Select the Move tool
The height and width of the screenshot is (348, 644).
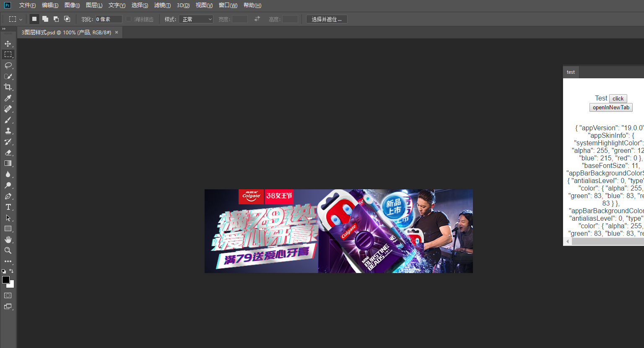8,44
